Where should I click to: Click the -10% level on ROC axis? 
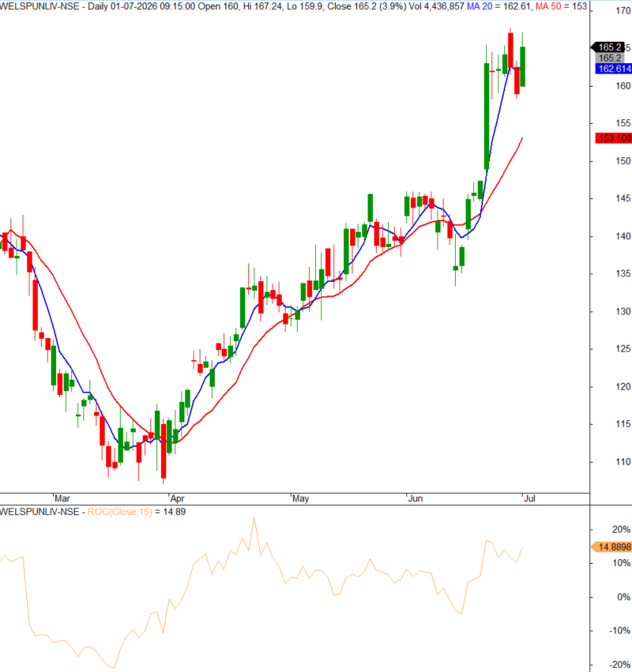[620, 631]
